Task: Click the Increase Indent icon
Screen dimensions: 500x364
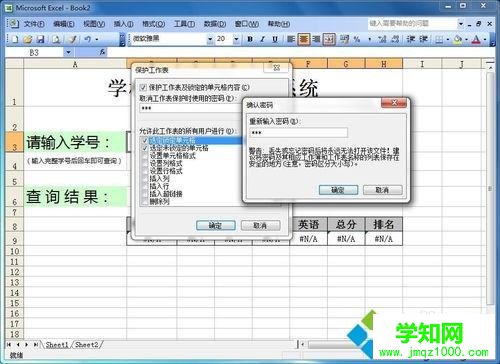Action: point(424,39)
